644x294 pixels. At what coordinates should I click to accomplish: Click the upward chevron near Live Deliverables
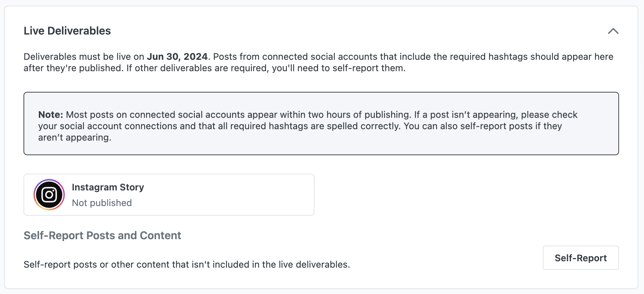click(613, 31)
